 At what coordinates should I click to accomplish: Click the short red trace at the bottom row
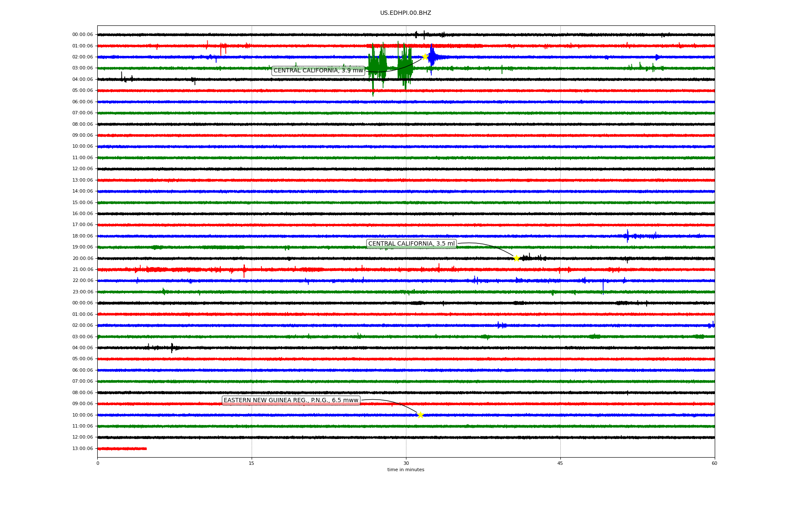tap(122, 449)
